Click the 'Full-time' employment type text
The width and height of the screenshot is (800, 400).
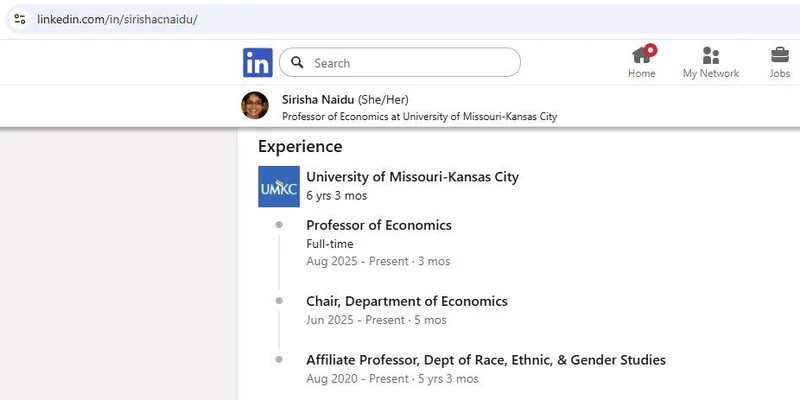click(330, 244)
